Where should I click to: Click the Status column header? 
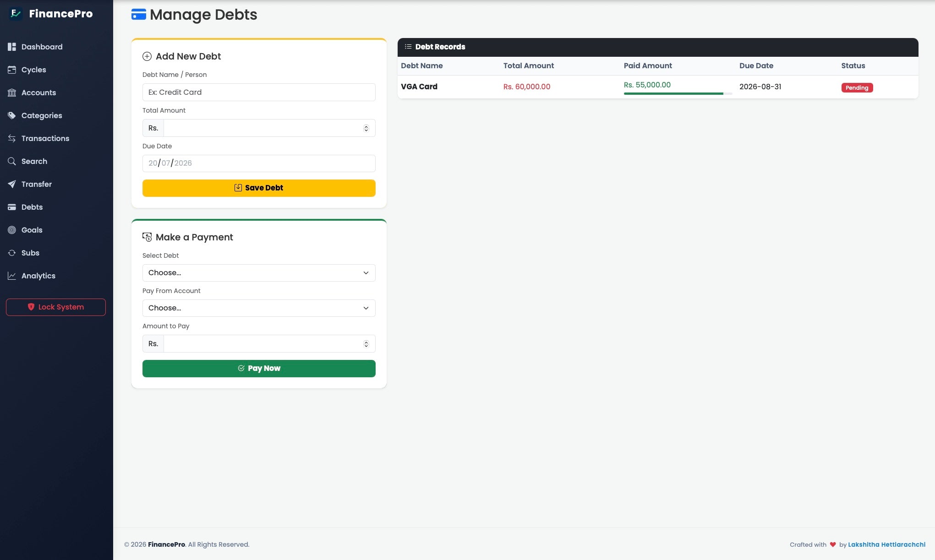pos(853,65)
